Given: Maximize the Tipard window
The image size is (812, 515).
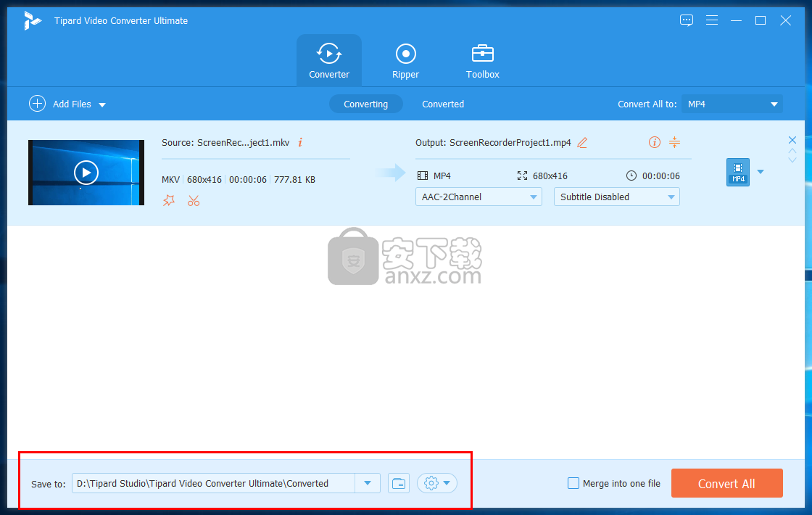Looking at the screenshot, I should [x=761, y=20].
